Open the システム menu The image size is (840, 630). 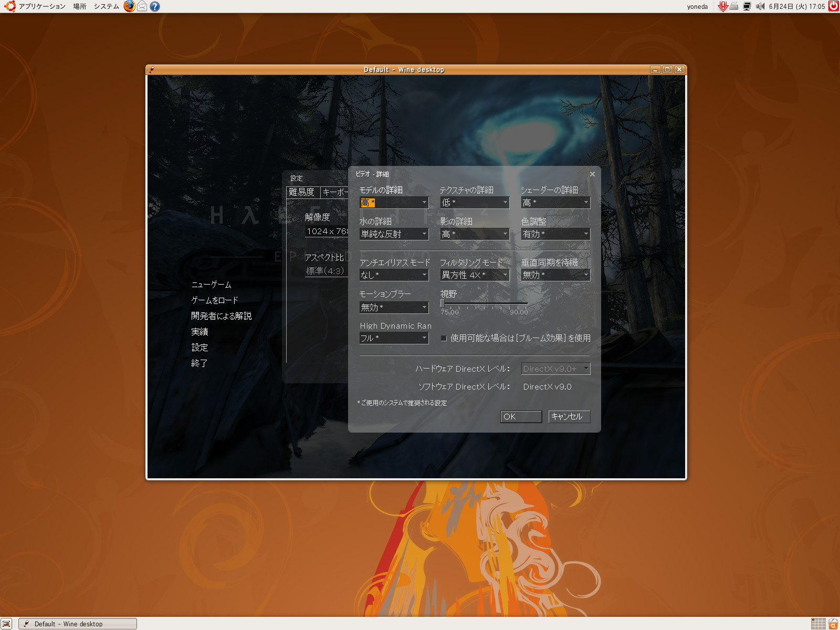107,6
